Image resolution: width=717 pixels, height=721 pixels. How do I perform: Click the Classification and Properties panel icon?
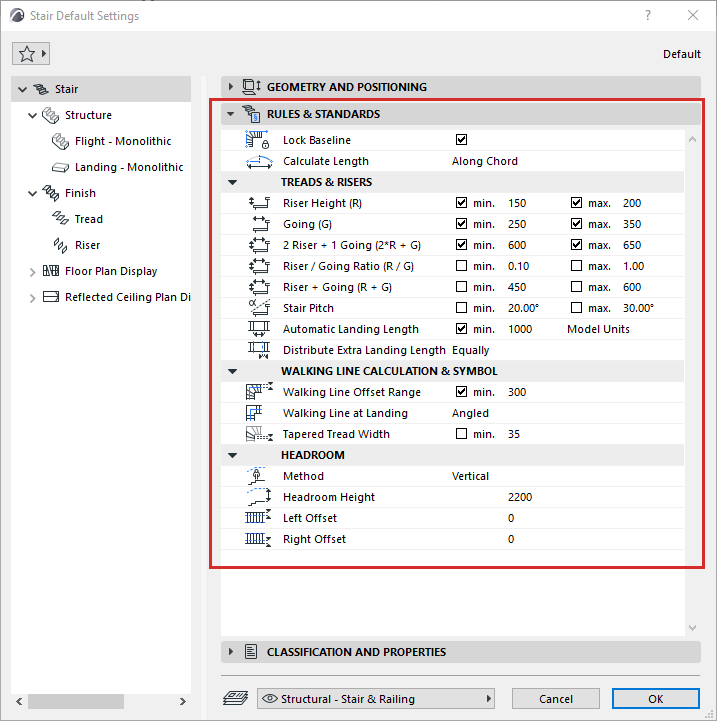(x=251, y=652)
